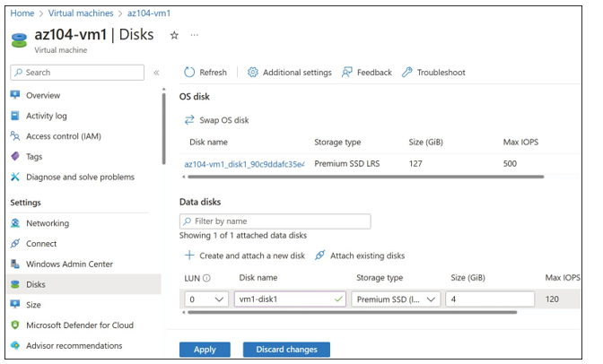Click the data disk Max IOPS value 120

[x=552, y=299]
